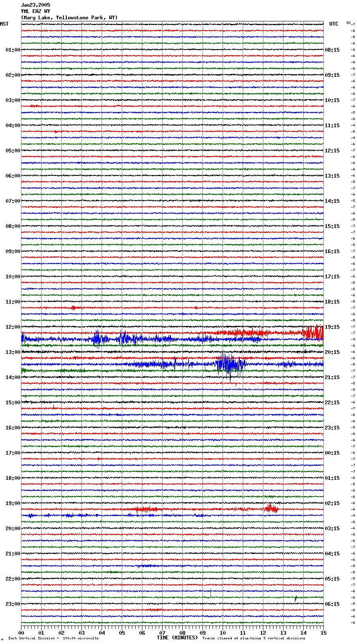The image size is (357, 644).
Task: Click the Mary Lake, Yellowstone Park location title
Action: [x=69, y=18]
